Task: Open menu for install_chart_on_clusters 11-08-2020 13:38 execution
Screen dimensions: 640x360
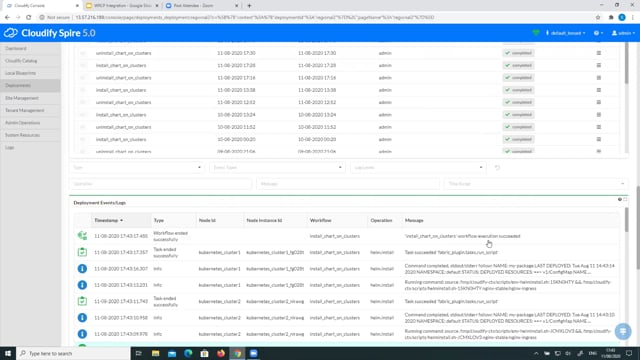Action: point(599,90)
